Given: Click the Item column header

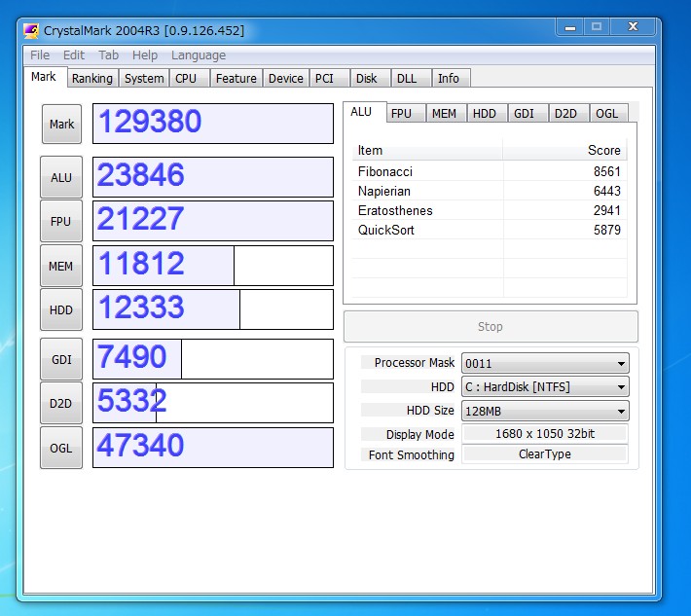Looking at the screenshot, I should point(427,150).
